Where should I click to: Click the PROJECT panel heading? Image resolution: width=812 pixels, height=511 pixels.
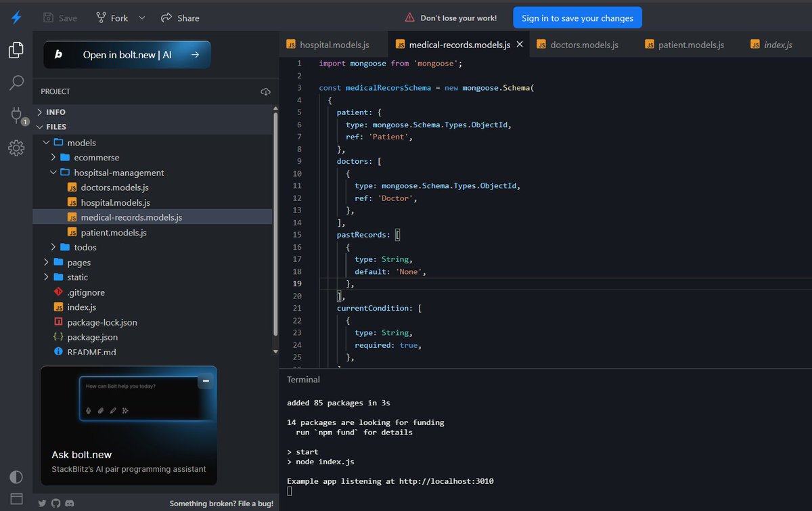[x=55, y=91]
